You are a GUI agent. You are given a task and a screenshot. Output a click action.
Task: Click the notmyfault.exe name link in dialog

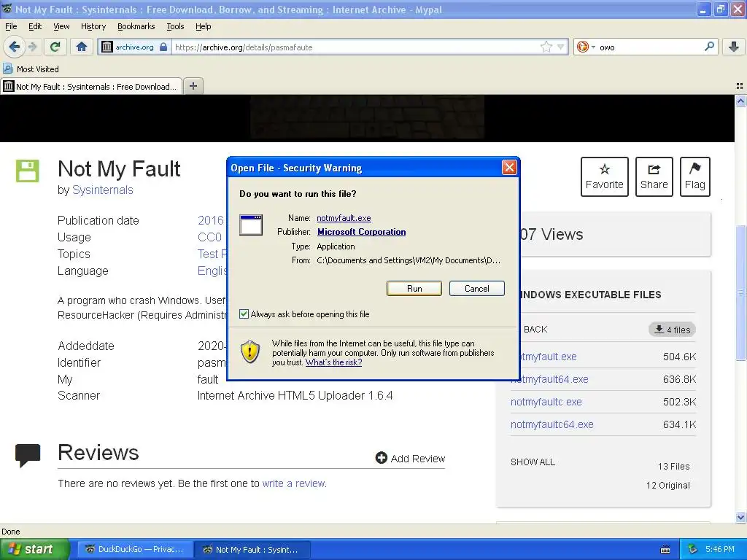(x=344, y=218)
